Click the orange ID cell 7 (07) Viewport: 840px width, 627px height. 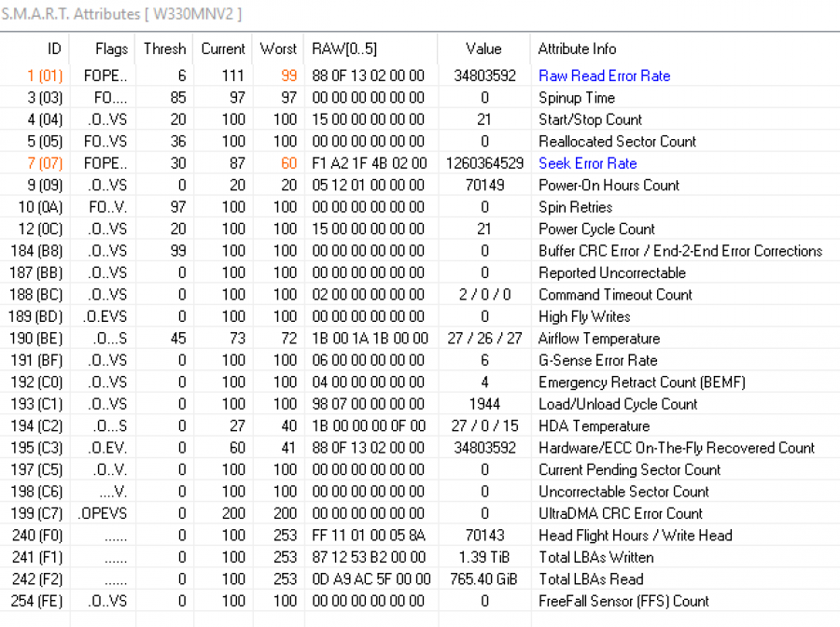pos(45,162)
